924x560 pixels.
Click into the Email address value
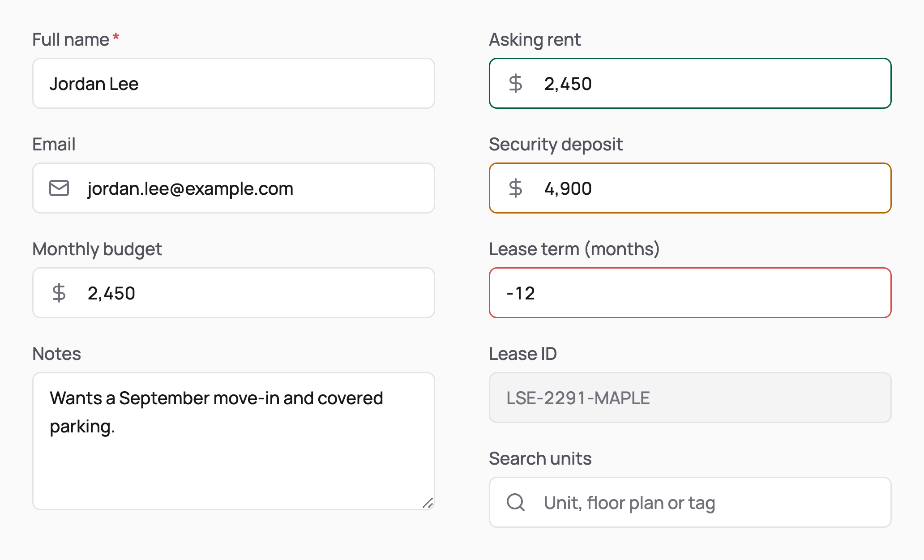[190, 188]
